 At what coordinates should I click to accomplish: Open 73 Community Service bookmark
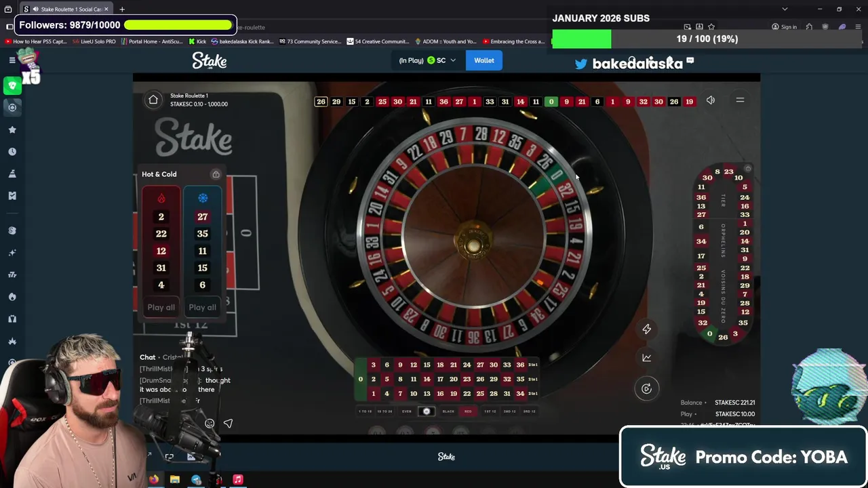309,41
